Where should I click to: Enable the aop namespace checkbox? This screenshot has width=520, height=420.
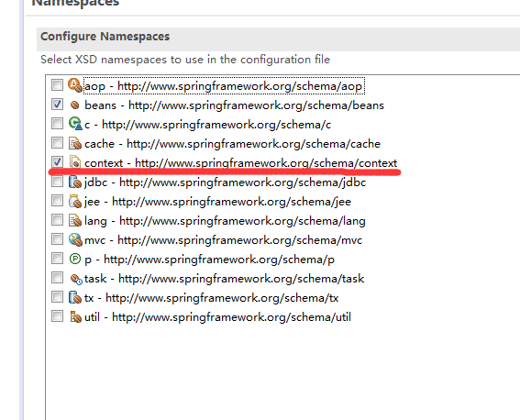pyautogui.click(x=58, y=85)
